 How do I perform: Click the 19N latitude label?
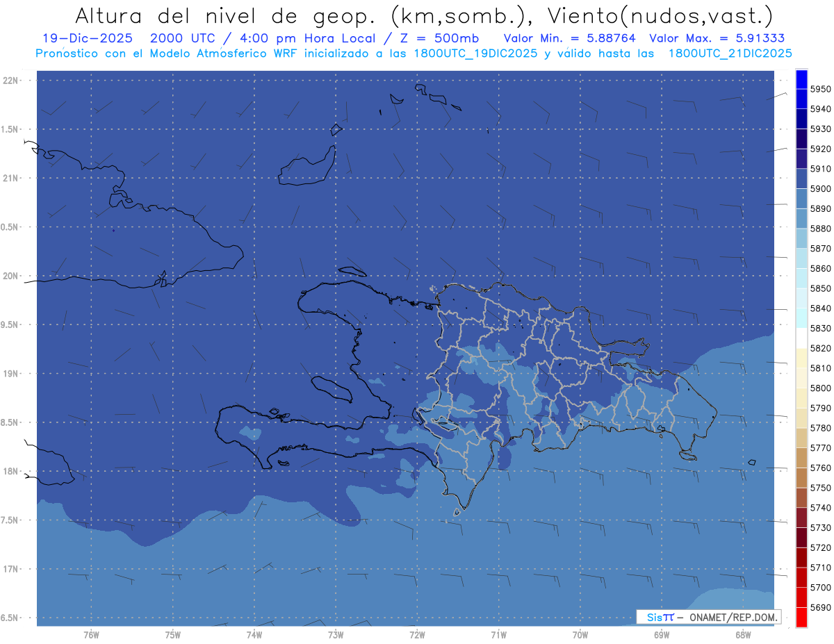[11, 374]
